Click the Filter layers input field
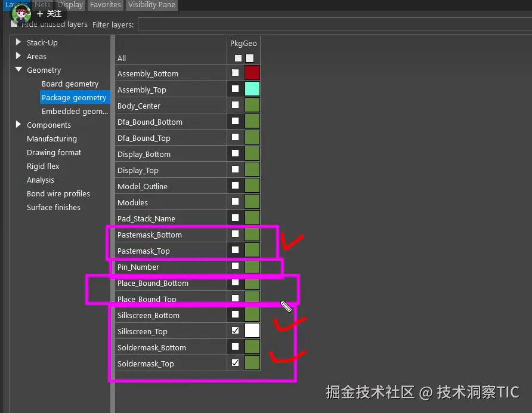Image resolution: width=532 pixels, height=413 pixels. [x=335, y=24]
